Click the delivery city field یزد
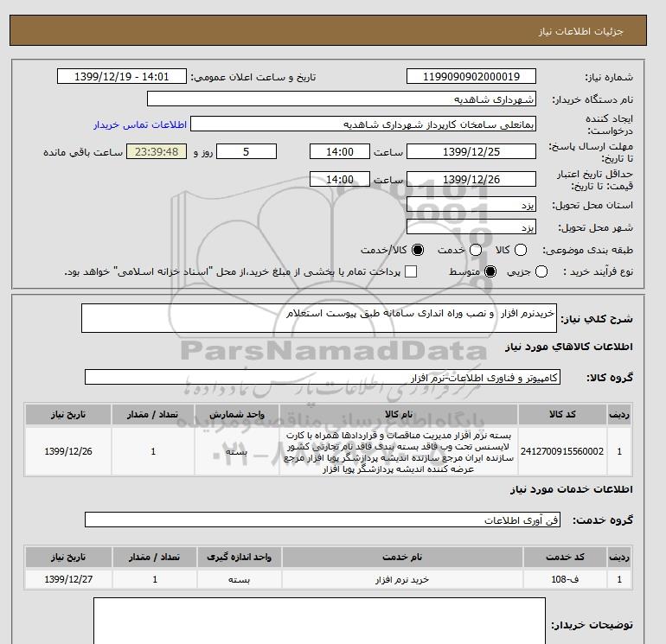 click(471, 227)
